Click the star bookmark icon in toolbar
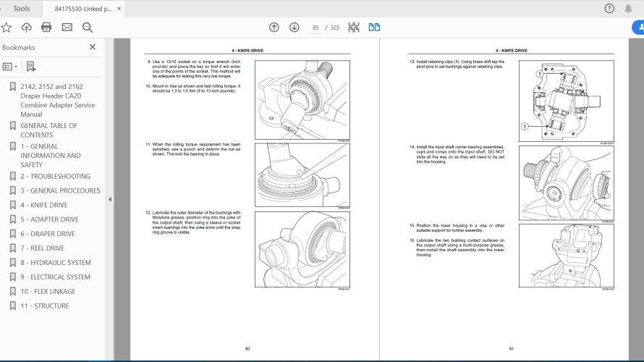The image size is (644, 362). (7, 28)
